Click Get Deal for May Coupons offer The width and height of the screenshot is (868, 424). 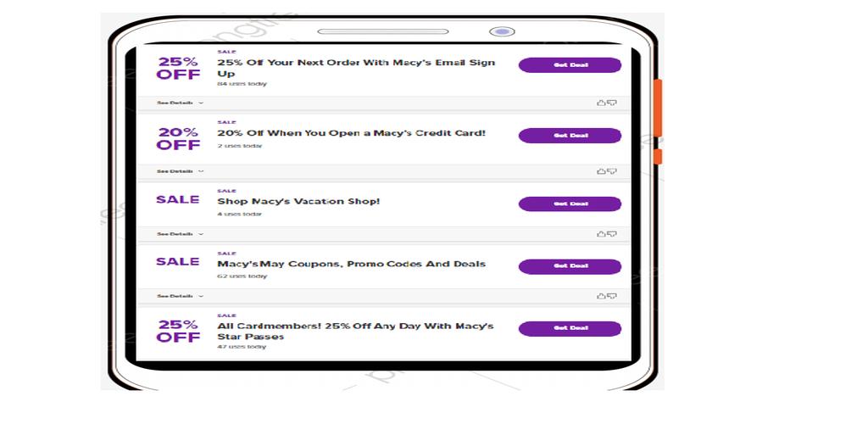click(x=570, y=266)
